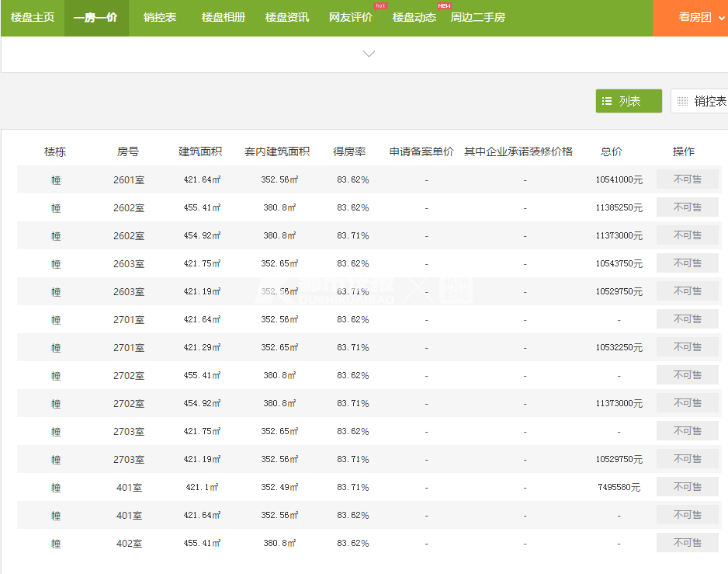Click the 操作 column header
The width and height of the screenshot is (728, 574).
click(x=684, y=151)
